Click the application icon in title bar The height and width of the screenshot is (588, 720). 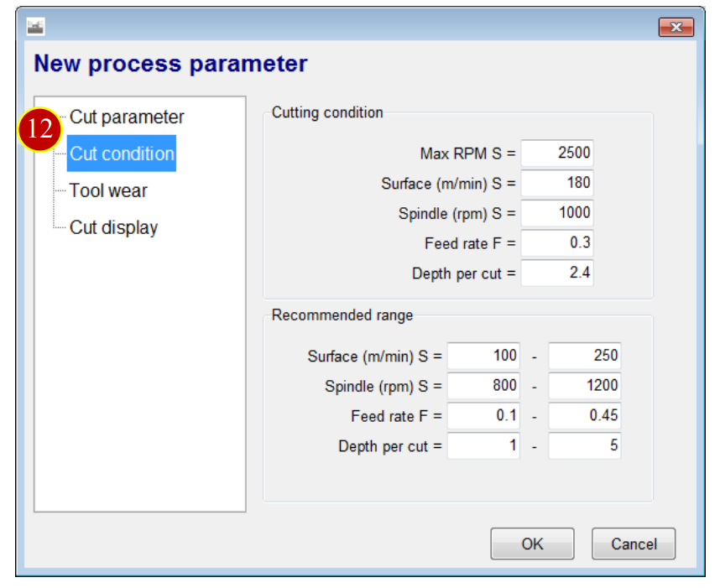click(x=35, y=27)
